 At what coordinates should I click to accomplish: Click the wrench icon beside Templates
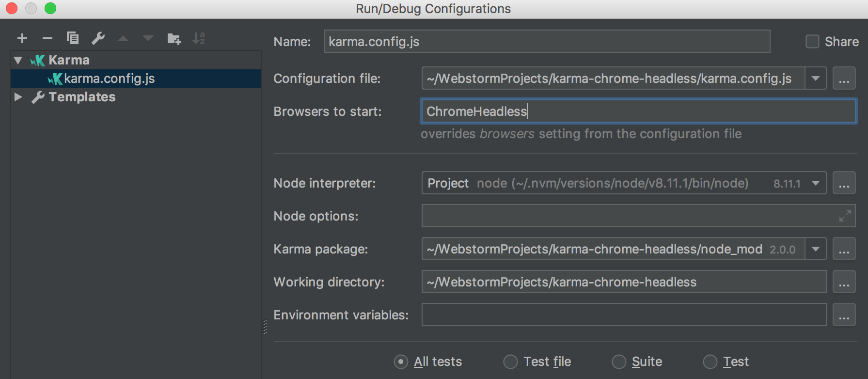(x=38, y=97)
